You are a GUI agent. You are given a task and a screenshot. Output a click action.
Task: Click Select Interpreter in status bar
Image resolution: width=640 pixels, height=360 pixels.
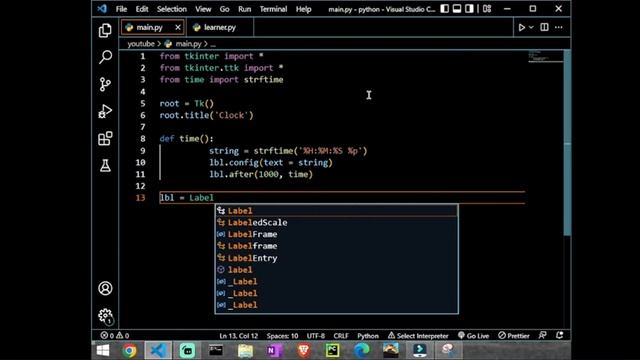(418, 336)
